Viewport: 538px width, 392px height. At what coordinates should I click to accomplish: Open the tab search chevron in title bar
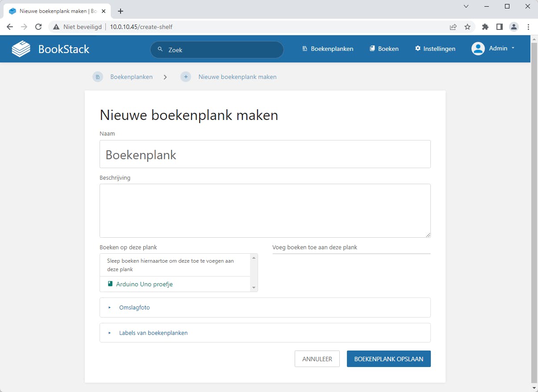pos(466,6)
